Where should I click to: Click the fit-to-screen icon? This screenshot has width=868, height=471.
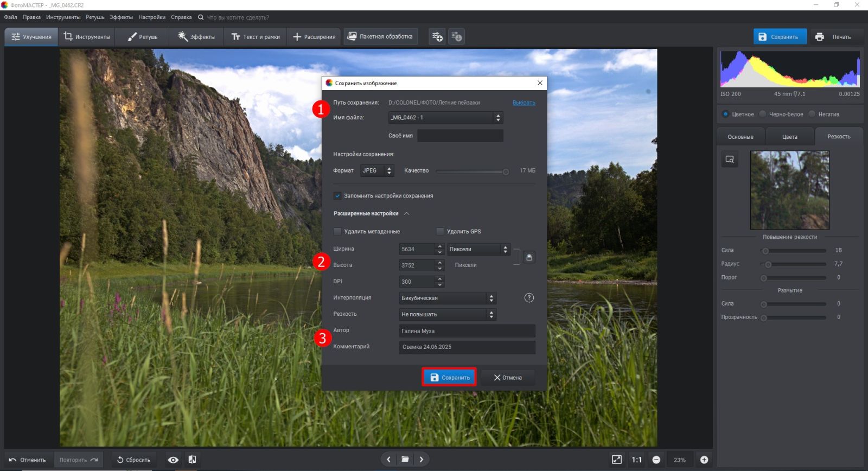tap(617, 460)
